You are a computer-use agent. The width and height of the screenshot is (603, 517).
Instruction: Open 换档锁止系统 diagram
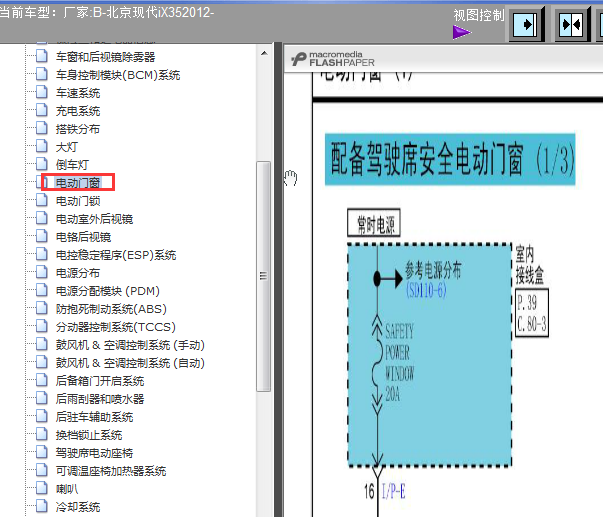pyautogui.click(x=89, y=435)
